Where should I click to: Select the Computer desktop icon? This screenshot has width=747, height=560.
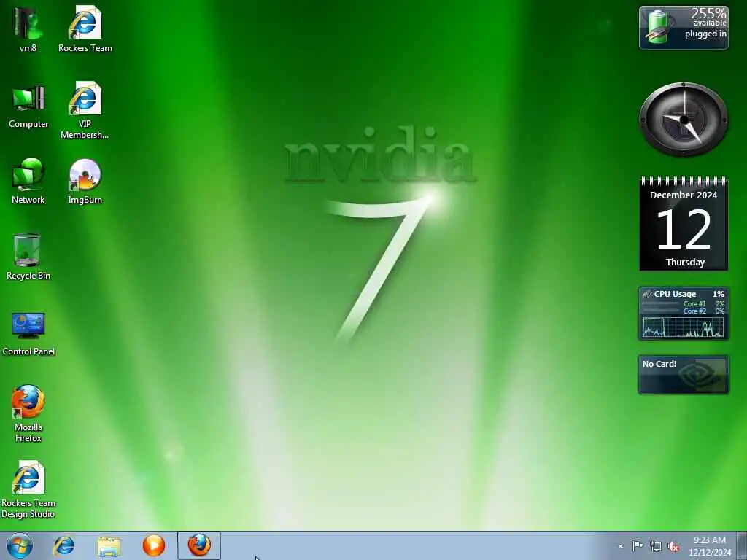(28, 106)
